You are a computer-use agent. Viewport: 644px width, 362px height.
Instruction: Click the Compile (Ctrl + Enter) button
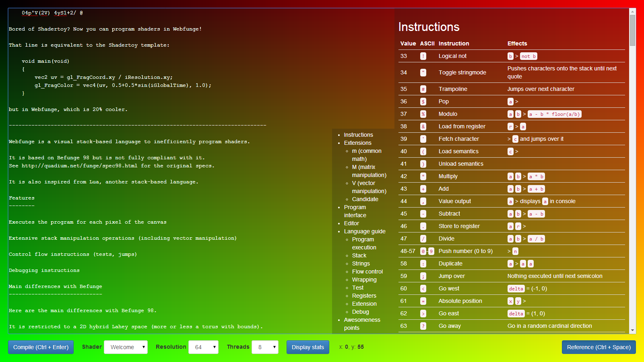41,347
